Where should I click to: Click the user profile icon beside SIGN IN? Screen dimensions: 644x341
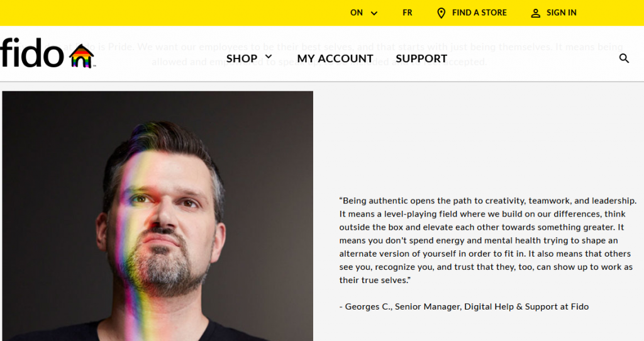click(536, 13)
